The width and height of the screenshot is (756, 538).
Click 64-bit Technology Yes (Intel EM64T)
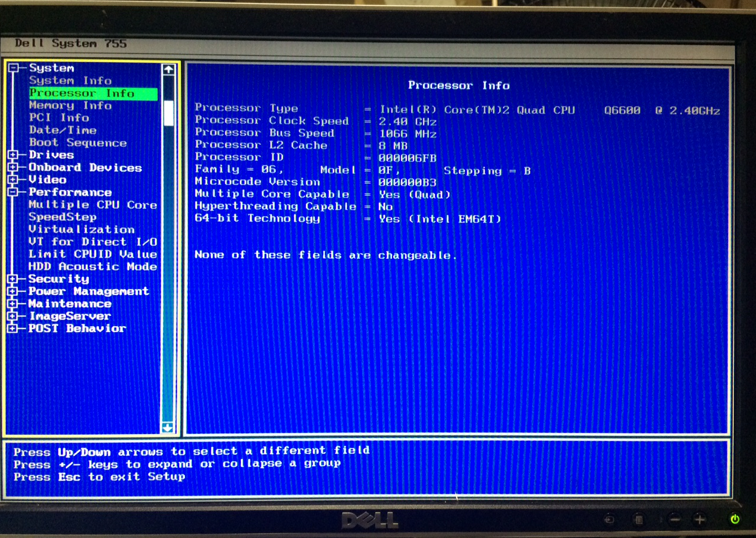pyautogui.click(x=440, y=219)
